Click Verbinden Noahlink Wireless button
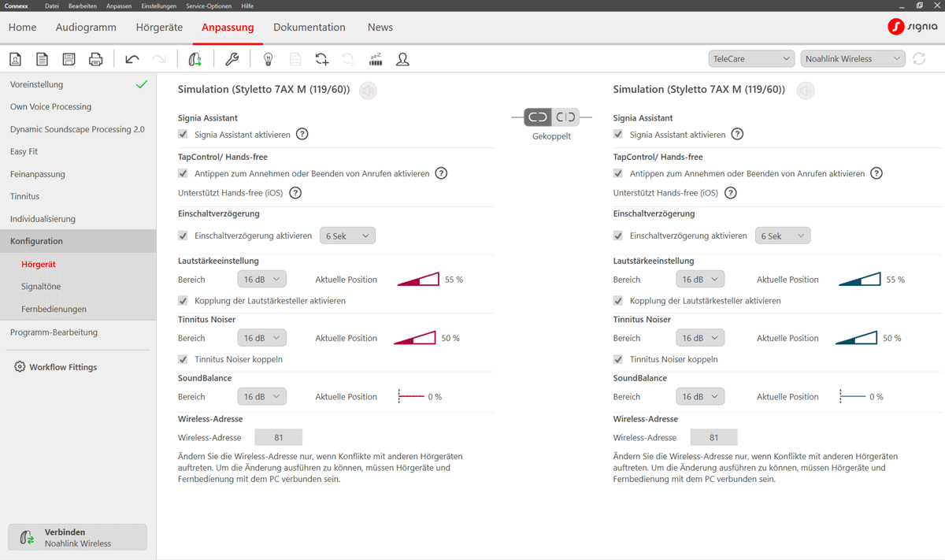945x560 pixels. click(77, 537)
